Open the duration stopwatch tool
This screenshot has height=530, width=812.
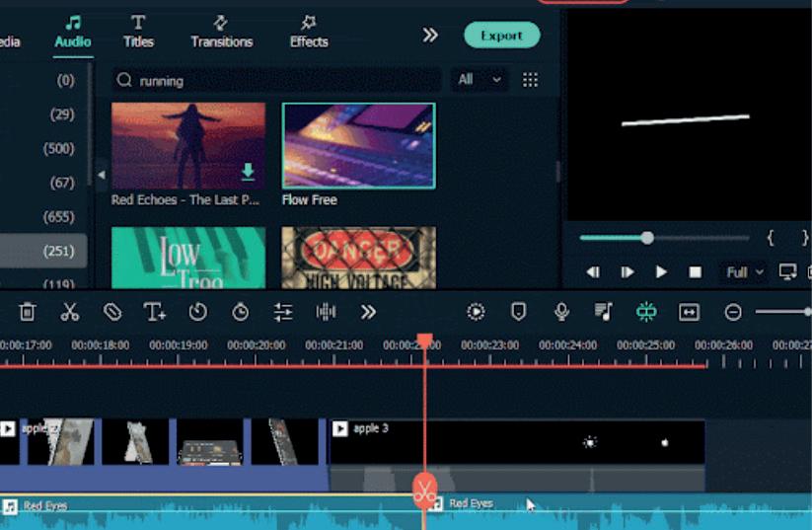[241, 312]
